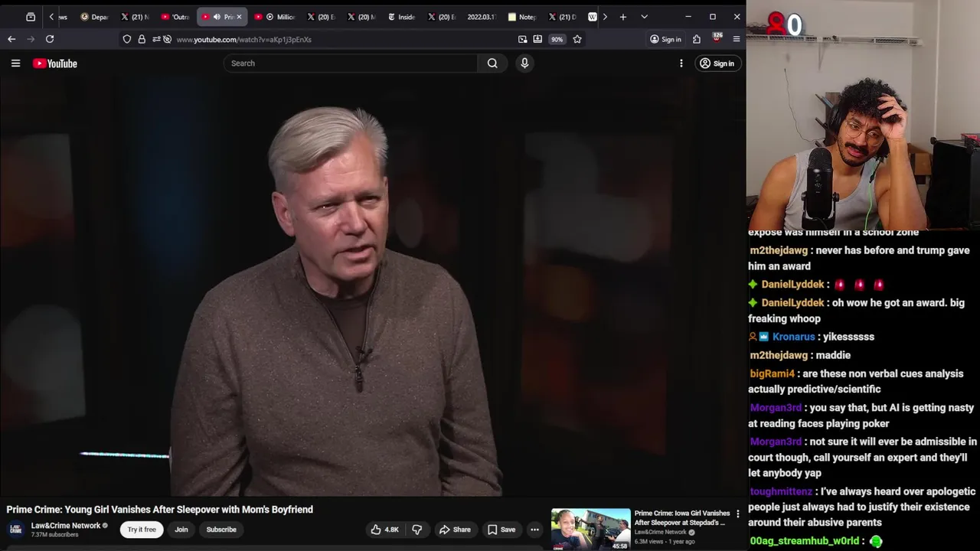
Task: Switch to the 'Depar' tab
Action: 94,17
